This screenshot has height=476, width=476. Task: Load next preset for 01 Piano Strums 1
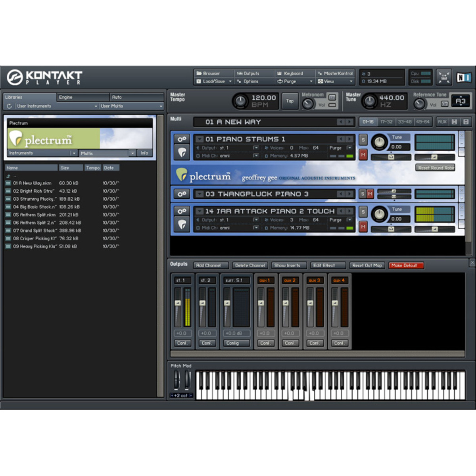[349, 139]
